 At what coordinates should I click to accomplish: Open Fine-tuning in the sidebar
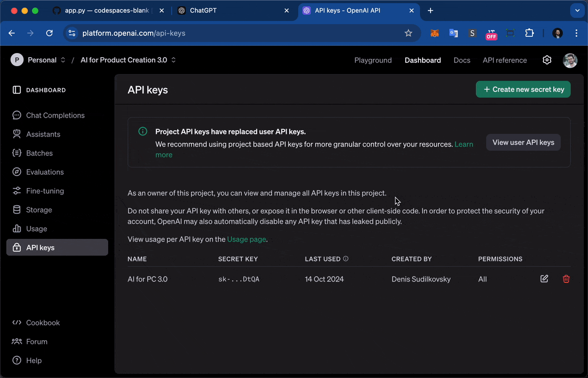[57, 191]
